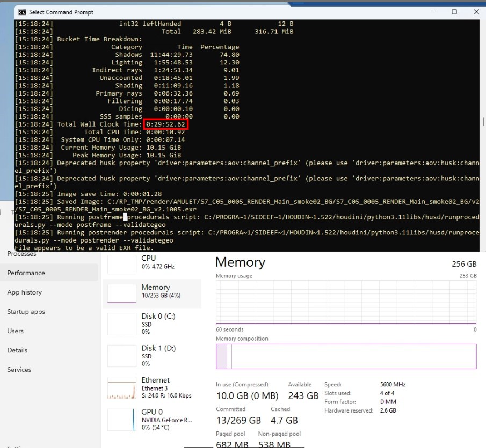
Task: Open the Users page
Action: [x=15, y=331]
